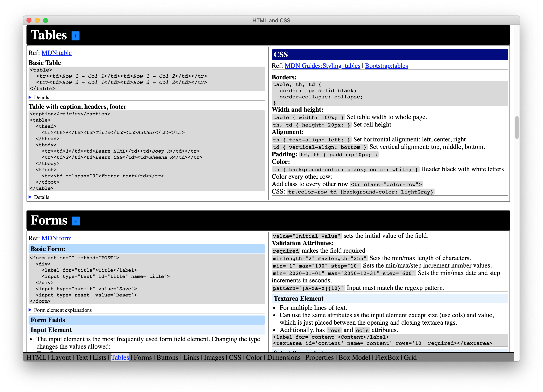Click the tr class="color-row" snippet
Viewport: 543px width, 392px height.
pos(386,184)
